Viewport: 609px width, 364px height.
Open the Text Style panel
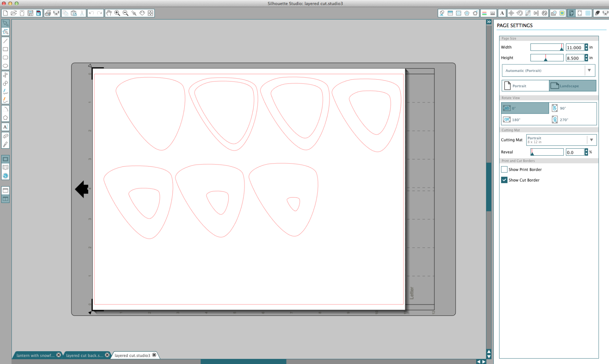click(x=502, y=13)
